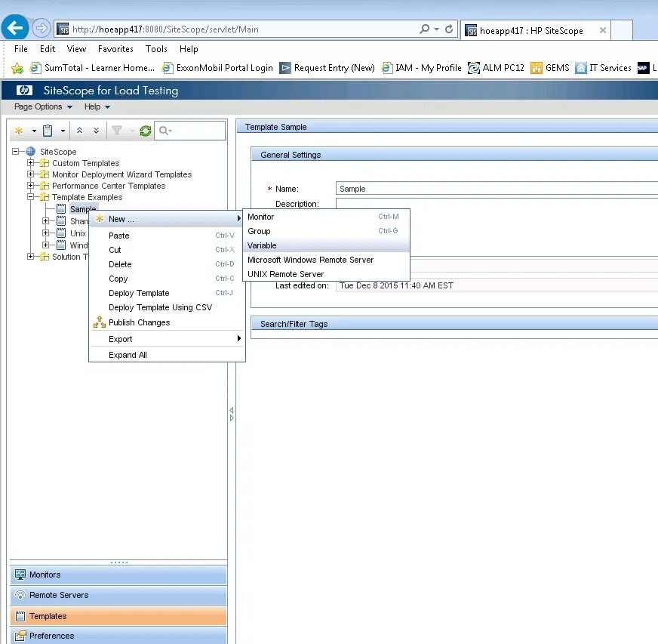
Task: Click the Request Entry (New) bookmark icon
Action: [x=285, y=68]
